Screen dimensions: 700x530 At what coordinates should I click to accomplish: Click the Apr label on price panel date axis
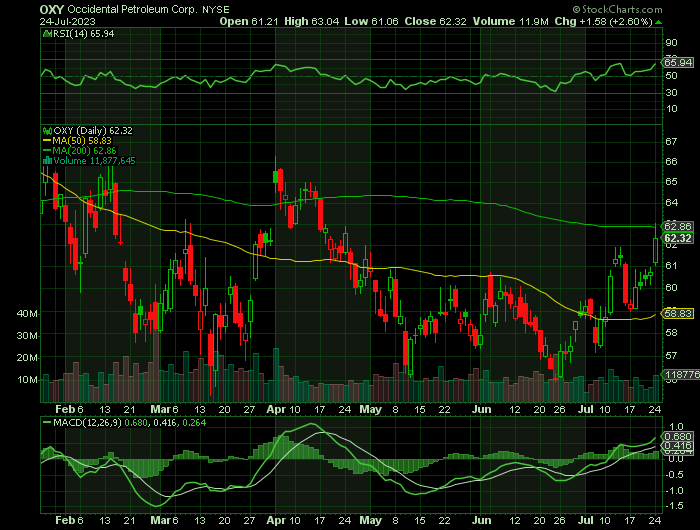275,409
